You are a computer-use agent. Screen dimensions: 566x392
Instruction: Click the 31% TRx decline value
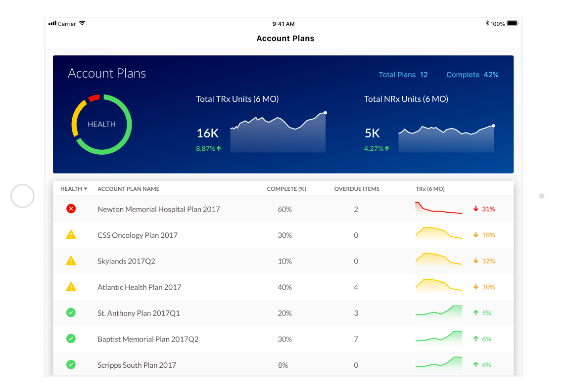488,209
